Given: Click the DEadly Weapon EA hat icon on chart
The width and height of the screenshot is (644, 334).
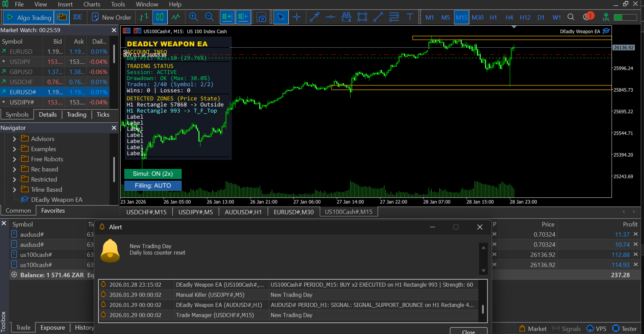Looking at the screenshot, I should [606, 31].
